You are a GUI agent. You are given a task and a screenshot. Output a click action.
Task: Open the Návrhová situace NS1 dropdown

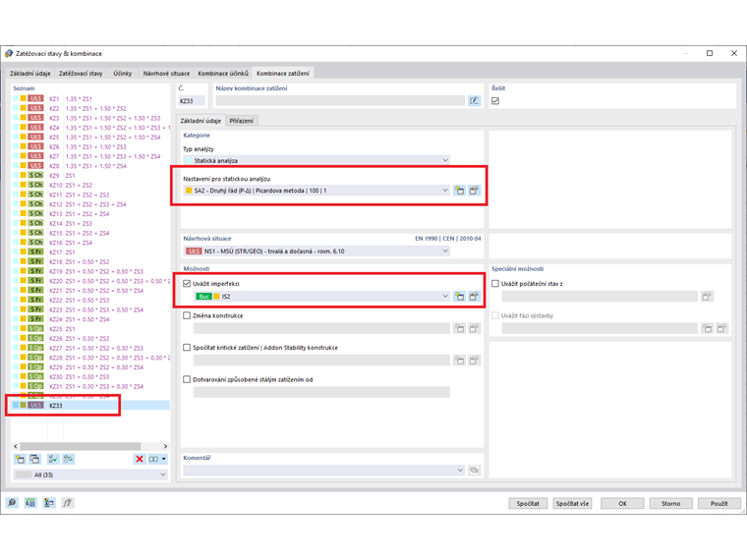[x=316, y=251]
